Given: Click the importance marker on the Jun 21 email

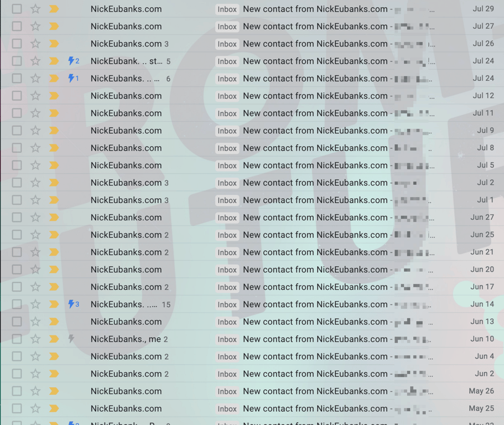Looking at the screenshot, I should (x=54, y=252).
